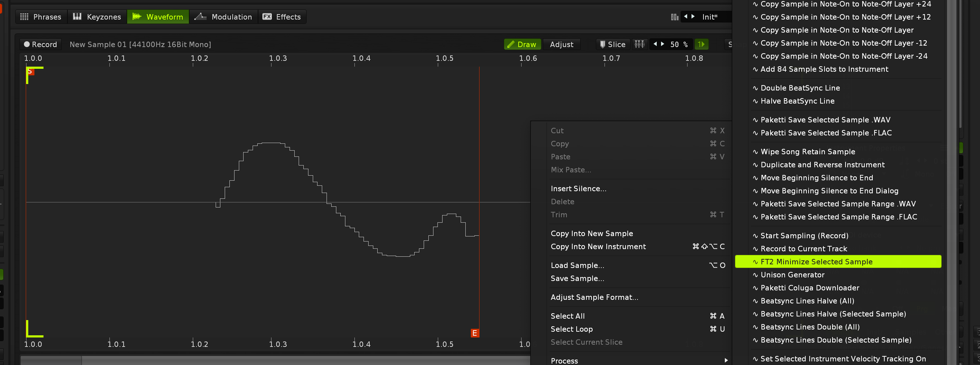Toggle the Draw pencil mode

(522, 45)
